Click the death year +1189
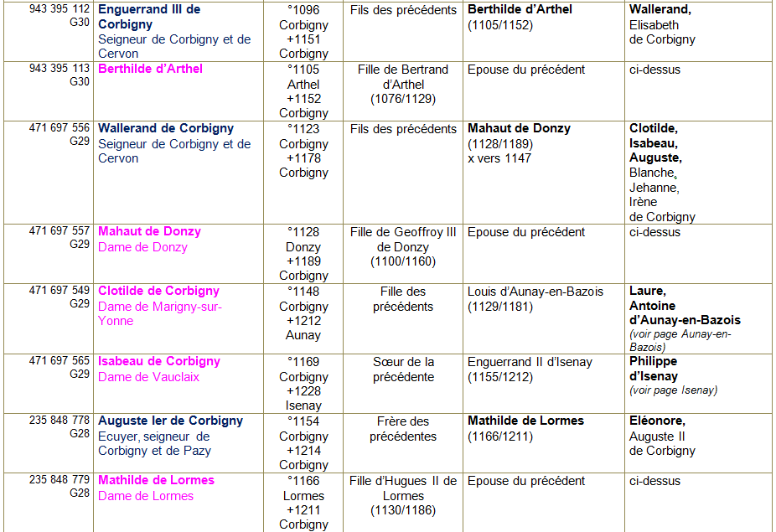The height and width of the screenshot is (532, 776). point(303,261)
